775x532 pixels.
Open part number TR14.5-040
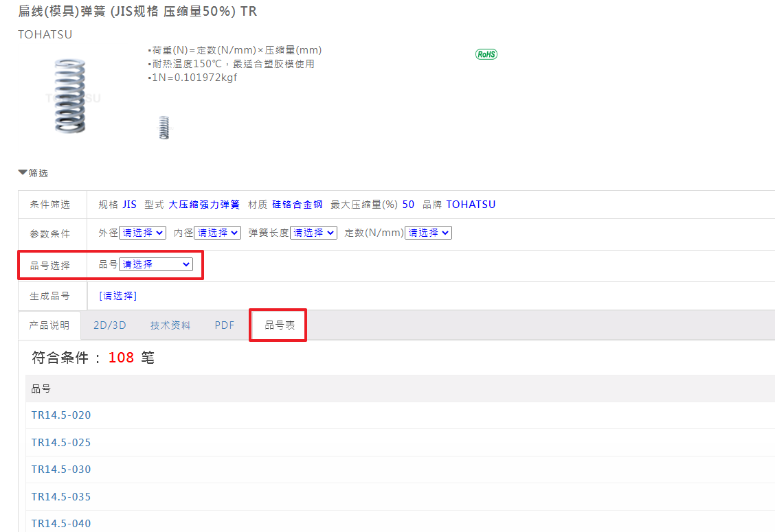(61, 524)
